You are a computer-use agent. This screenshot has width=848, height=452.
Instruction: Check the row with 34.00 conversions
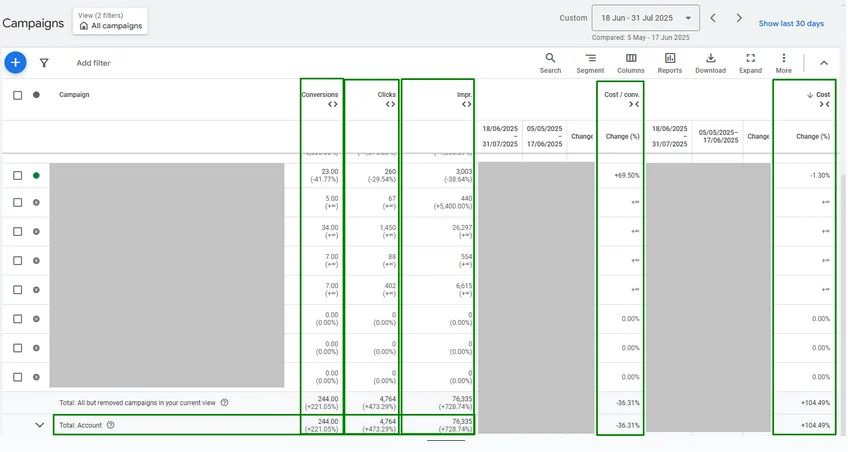click(17, 231)
